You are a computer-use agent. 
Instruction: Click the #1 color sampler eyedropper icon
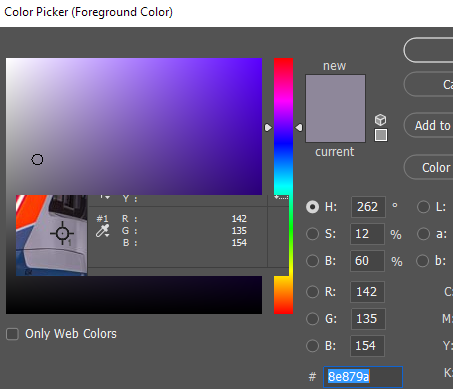(102, 231)
